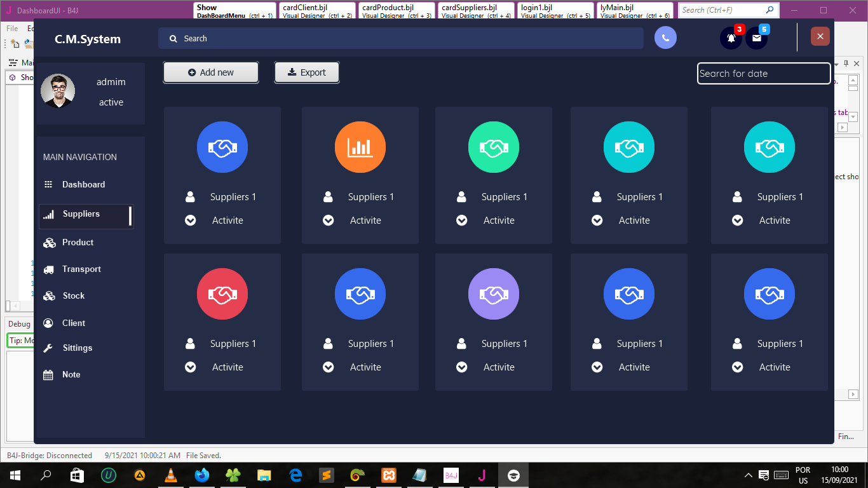Click the Stock boxes icon in sidebar
This screenshot has width=868, height=488.
click(49, 295)
